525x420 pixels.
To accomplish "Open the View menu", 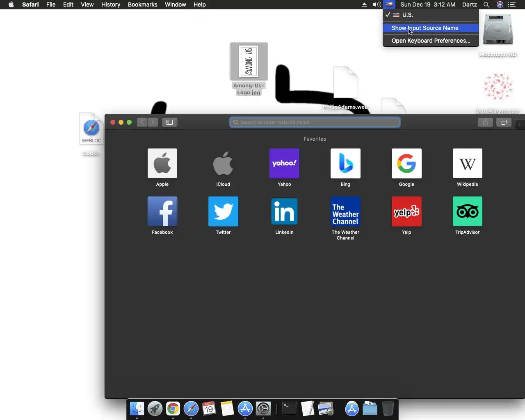I will pos(87,5).
